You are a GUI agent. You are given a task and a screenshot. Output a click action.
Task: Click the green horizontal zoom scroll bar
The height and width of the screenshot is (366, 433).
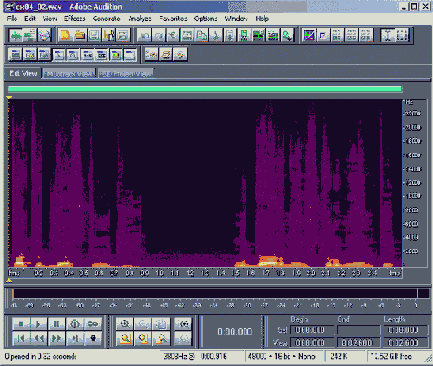point(205,89)
